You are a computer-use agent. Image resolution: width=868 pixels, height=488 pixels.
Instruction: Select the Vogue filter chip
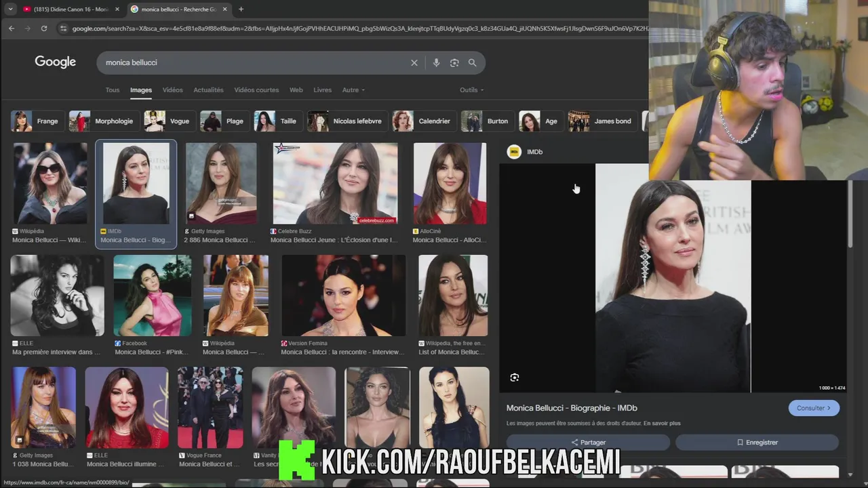(x=169, y=121)
